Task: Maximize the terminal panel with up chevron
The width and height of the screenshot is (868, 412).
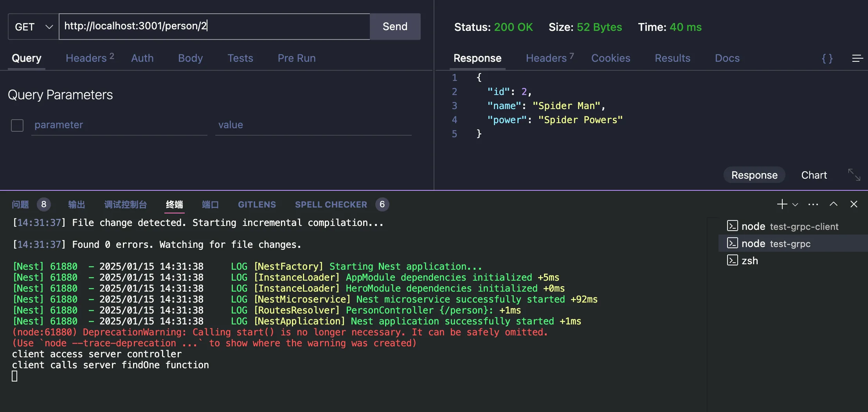Action: pyautogui.click(x=833, y=204)
